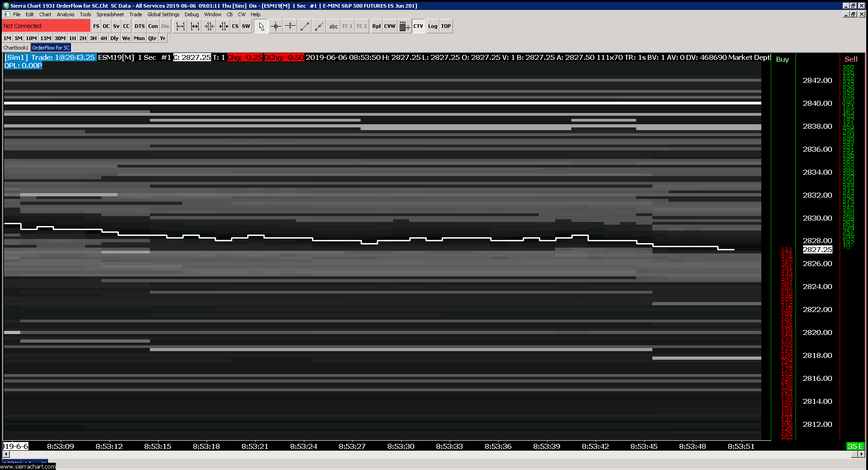
Task: Click the abc text drawing tool
Action: (333, 26)
